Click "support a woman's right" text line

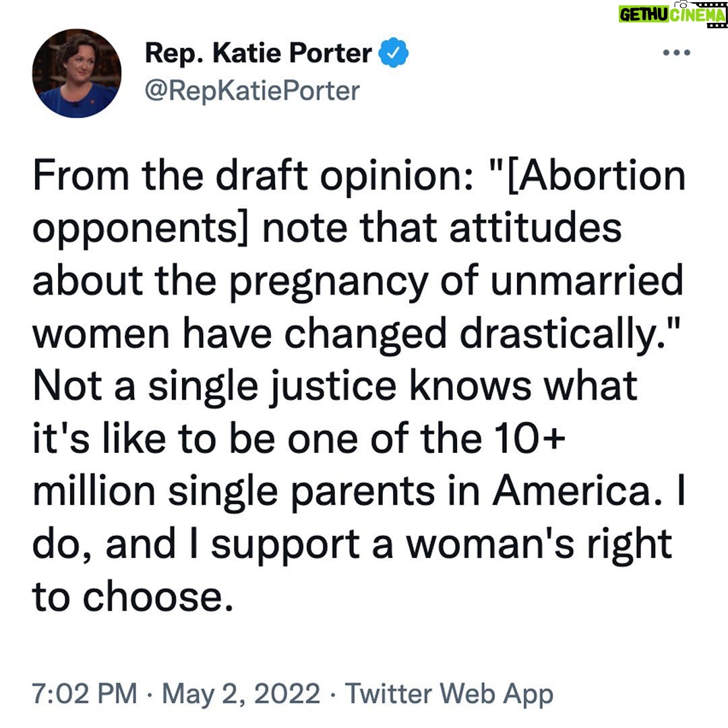442,544
